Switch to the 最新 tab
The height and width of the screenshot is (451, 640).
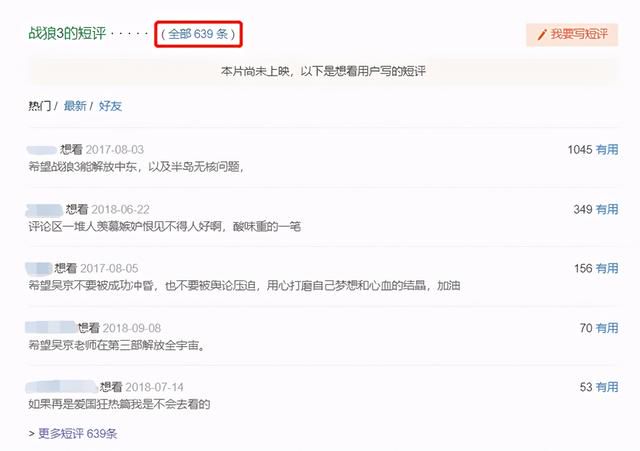click(x=75, y=106)
